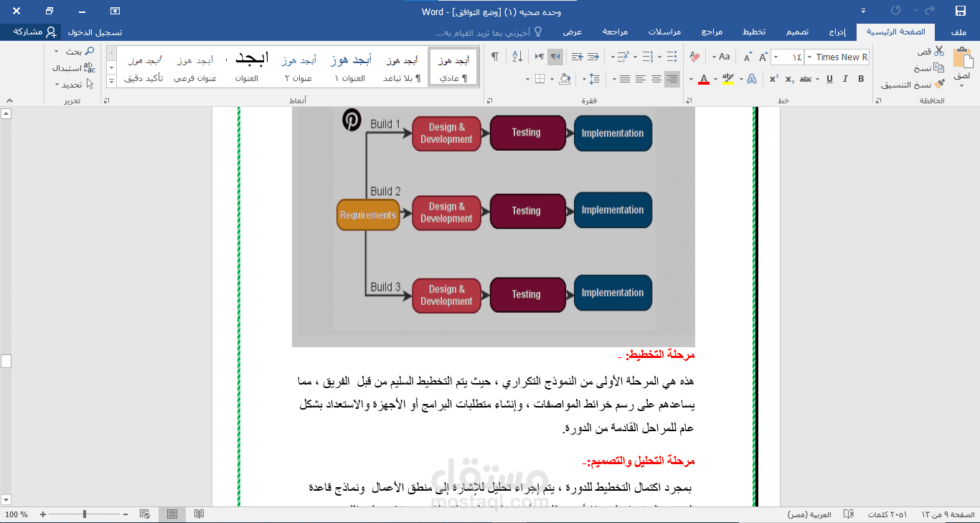
Task: Switch to Print Layout view in status bar
Action: coord(172,514)
